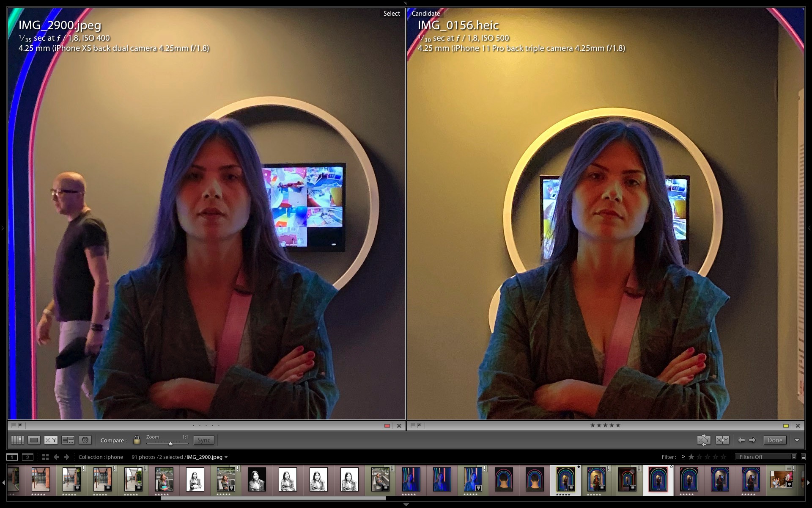812x508 pixels.
Task: Filter by two star rating
Action: coord(699,457)
